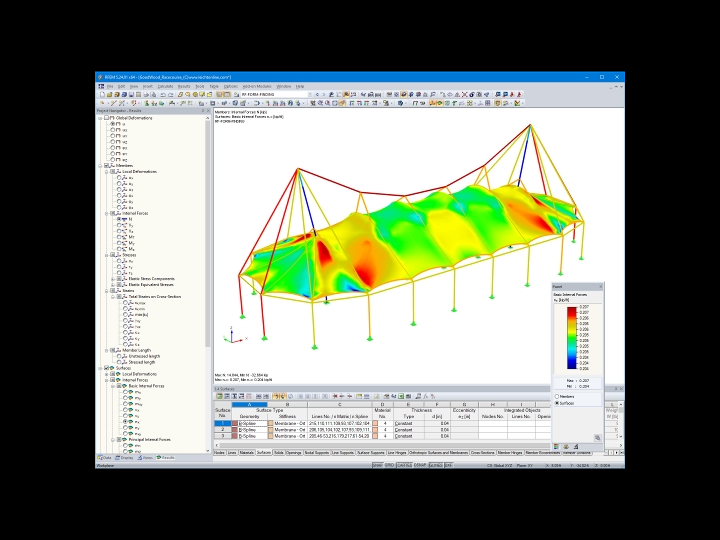The height and width of the screenshot is (540, 720).
Task: Click the fx formula icon in table toolbar
Action: [x=426, y=396]
